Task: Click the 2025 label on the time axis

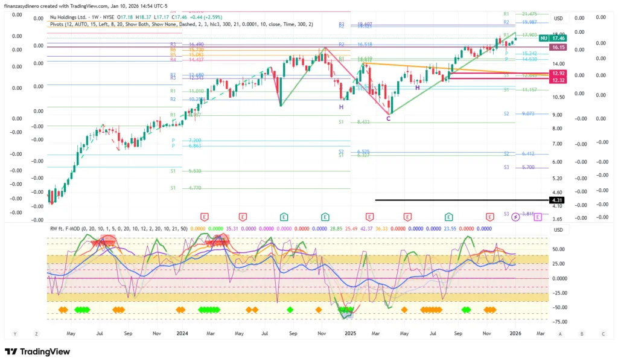Action: (349, 333)
